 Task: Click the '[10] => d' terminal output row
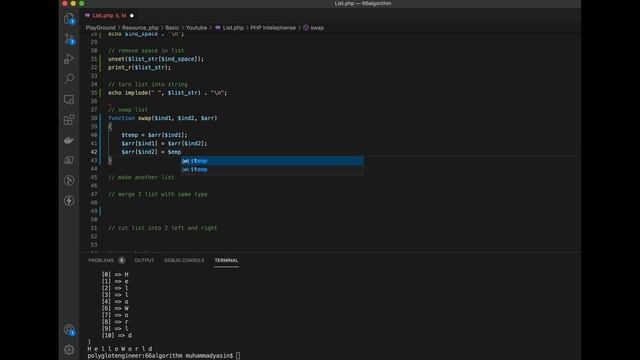(117, 336)
